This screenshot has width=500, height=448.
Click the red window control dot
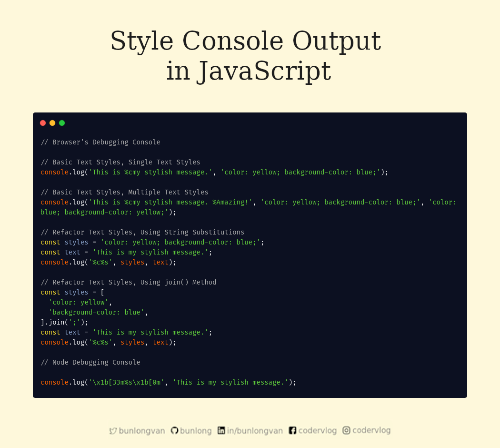coord(43,122)
